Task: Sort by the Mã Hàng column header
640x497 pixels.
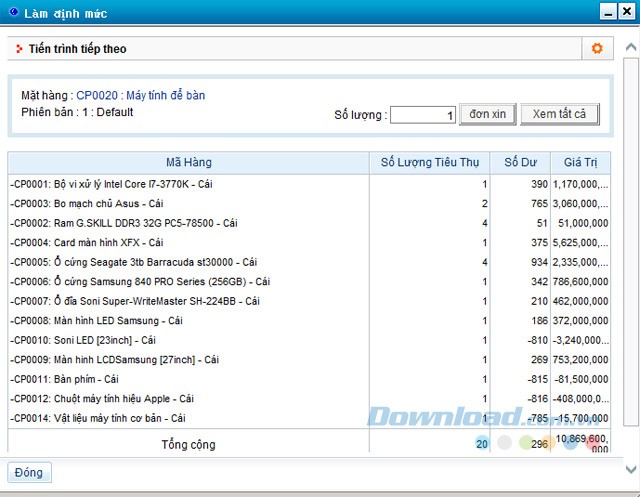Action: pyautogui.click(x=188, y=163)
